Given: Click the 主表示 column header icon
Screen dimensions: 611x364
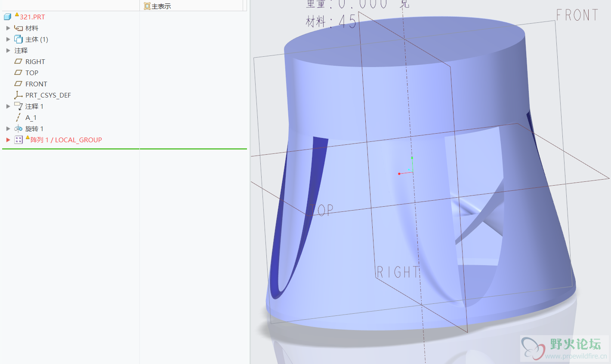Looking at the screenshot, I should [147, 6].
